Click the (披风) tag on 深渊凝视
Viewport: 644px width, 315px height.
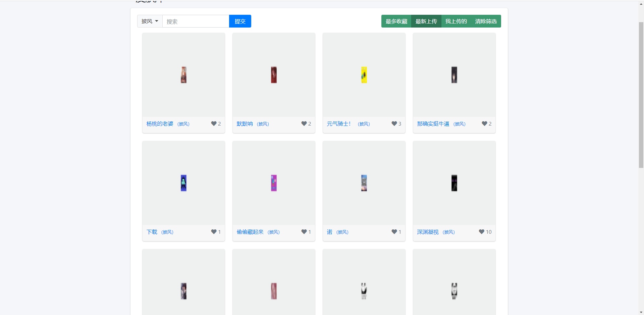pyautogui.click(x=449, y=232)
